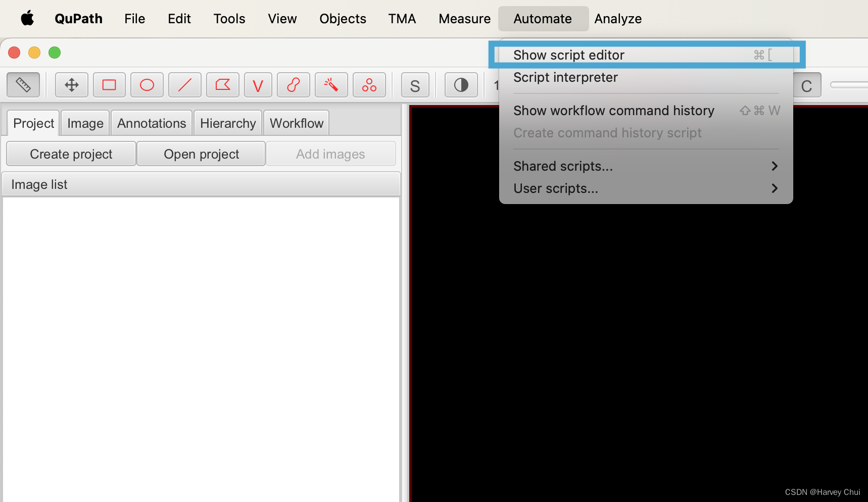The image size is (868, 502).
Task: Click the Open project button
Action: 201,154
